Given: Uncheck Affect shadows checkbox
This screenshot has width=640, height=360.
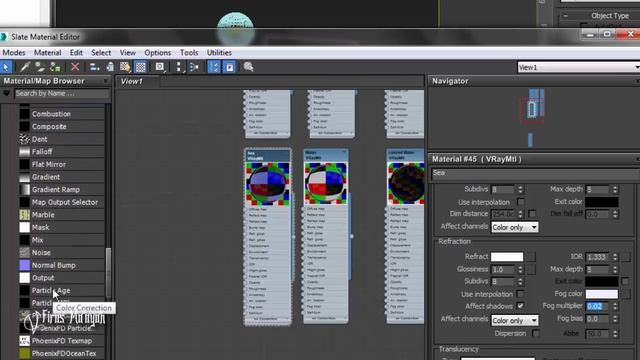Looking at the screenshot, I should (520, 306).
